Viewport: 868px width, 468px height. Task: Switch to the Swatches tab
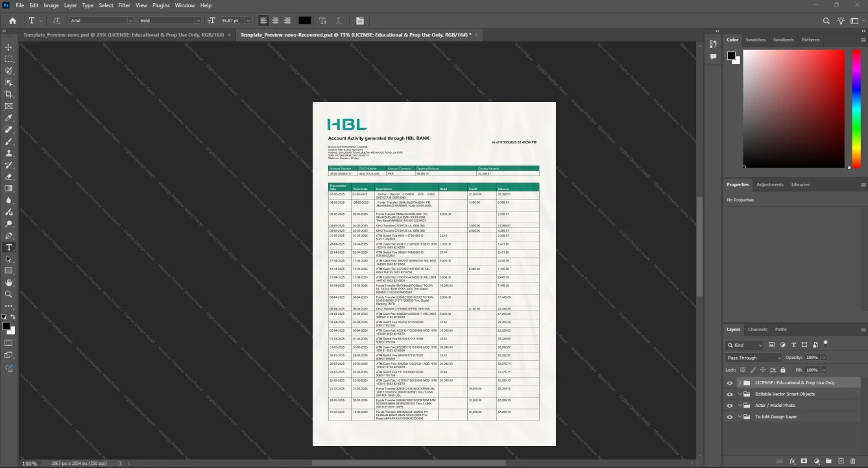coord(756,40)
